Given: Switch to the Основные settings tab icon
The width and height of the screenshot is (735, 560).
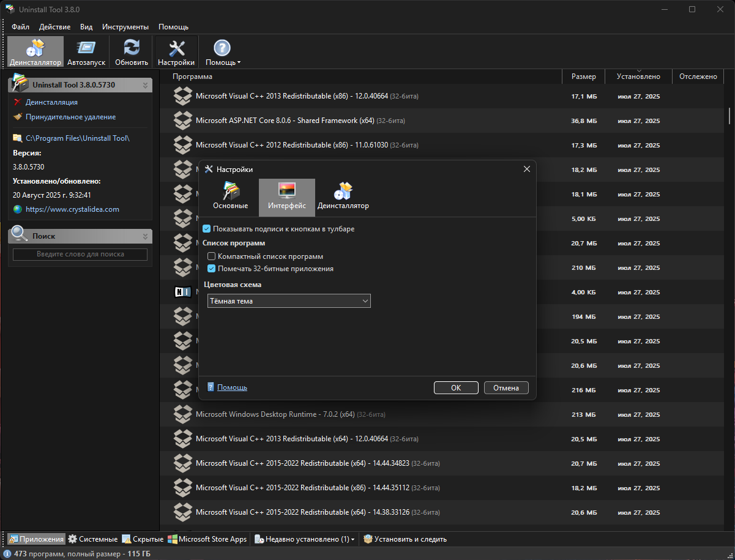Looking at the screenshot, I should click(230, 190).
